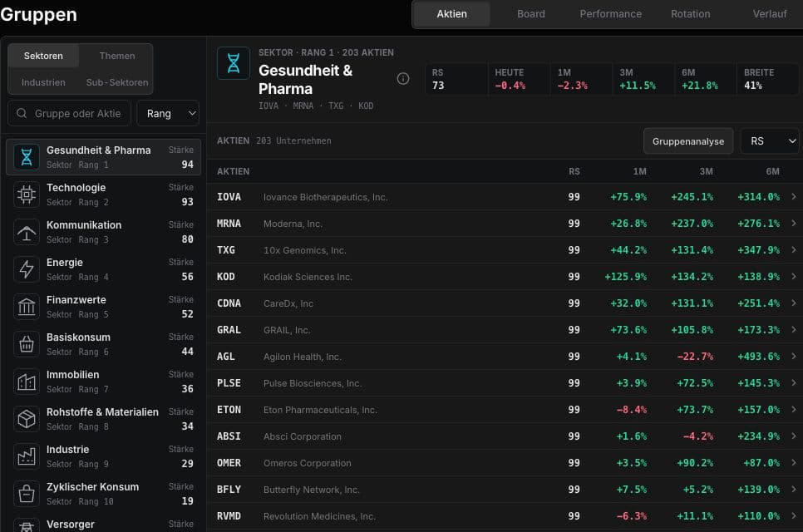803x532 pixels.
Task: Click AGL's -22.7% 3M value
Action: tap(695, 357)
